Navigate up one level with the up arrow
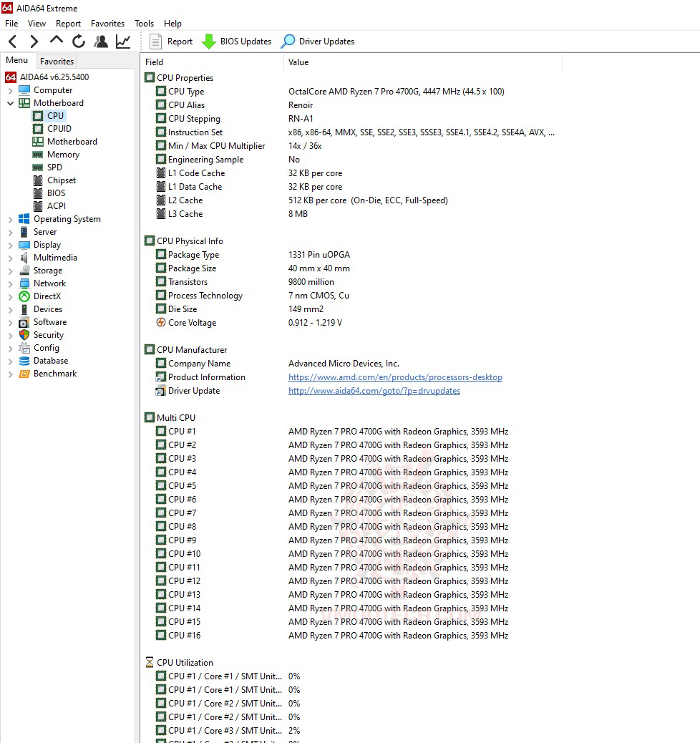The image size is (700, 743). 57,41
